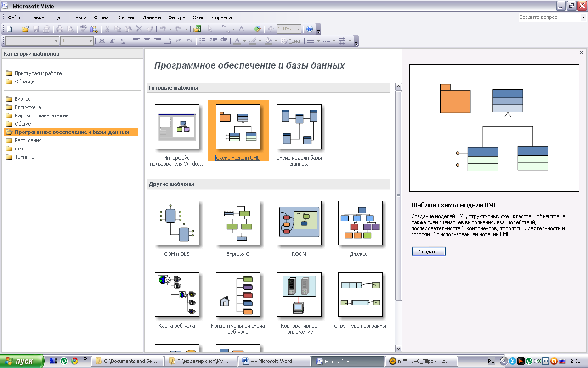
Task: Click decrease indent icon
Action: click(x=213, y=41)
